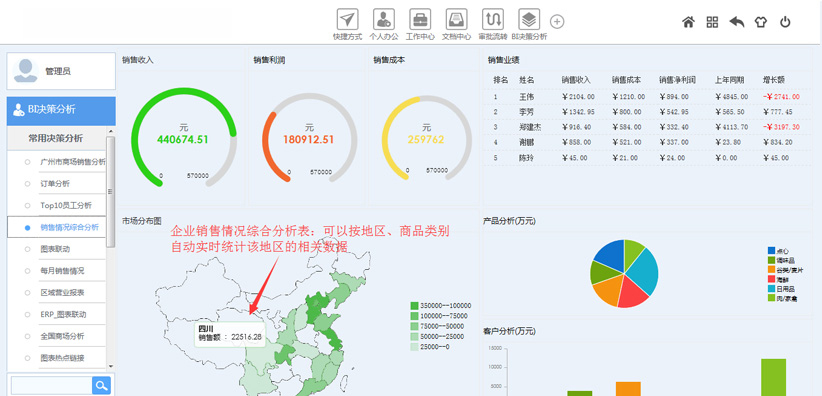Open the theme shirt icon
The image size is (822, 396).
[x=761, y=22]
